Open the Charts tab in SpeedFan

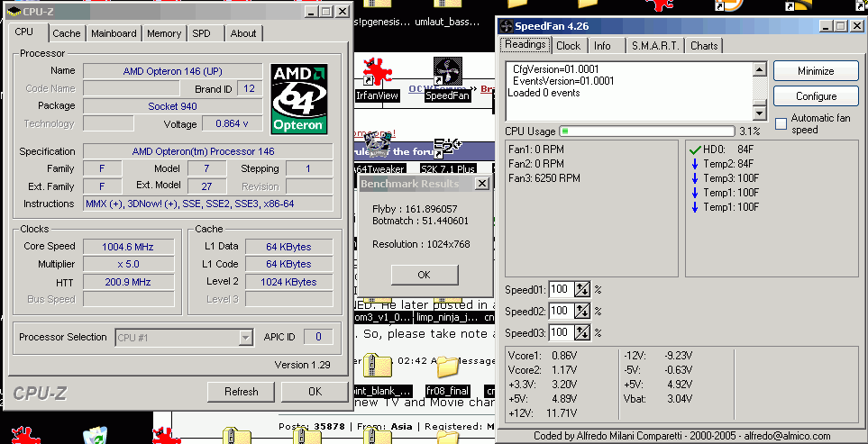click(704, 46)
